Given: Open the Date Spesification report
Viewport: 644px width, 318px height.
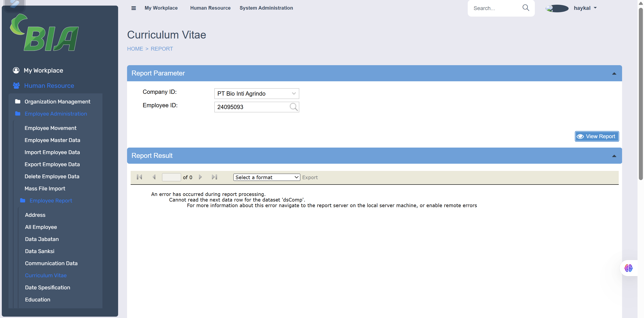Looking at the screenshot, I should pyautogui.click(x=47, y=288).
